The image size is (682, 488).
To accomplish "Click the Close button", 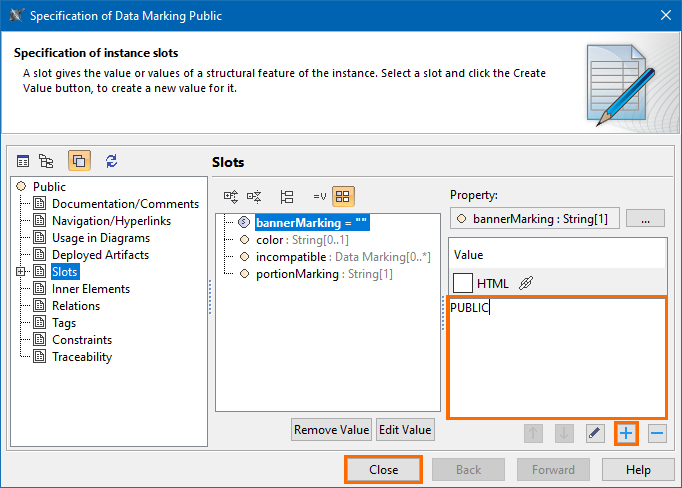I will 383,470.
